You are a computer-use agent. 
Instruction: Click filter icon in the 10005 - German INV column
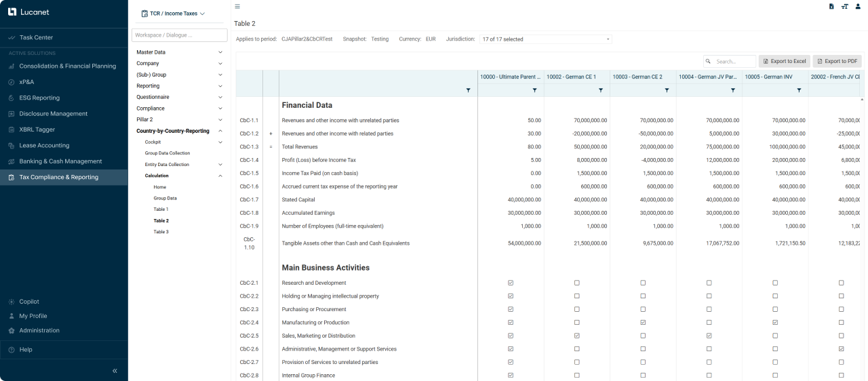pyautogui.click(x=799, y=90)
